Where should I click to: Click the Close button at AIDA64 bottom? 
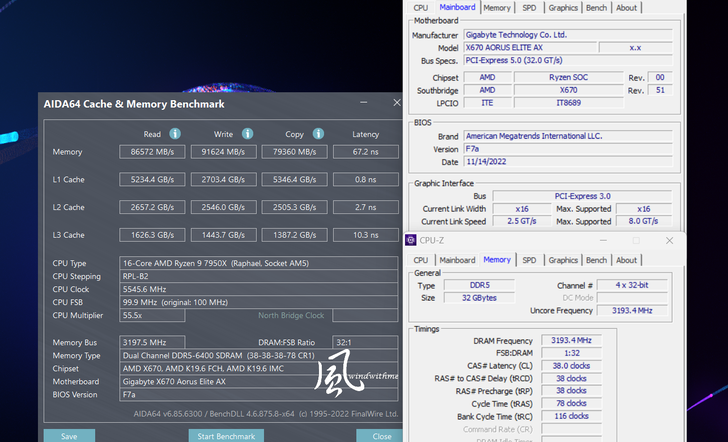point(381,436)
